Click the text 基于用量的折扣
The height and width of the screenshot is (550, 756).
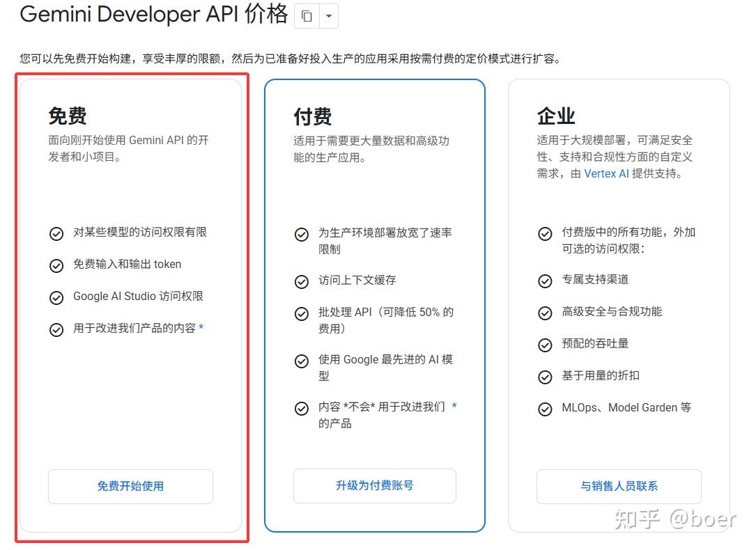[x=601, y=375]
